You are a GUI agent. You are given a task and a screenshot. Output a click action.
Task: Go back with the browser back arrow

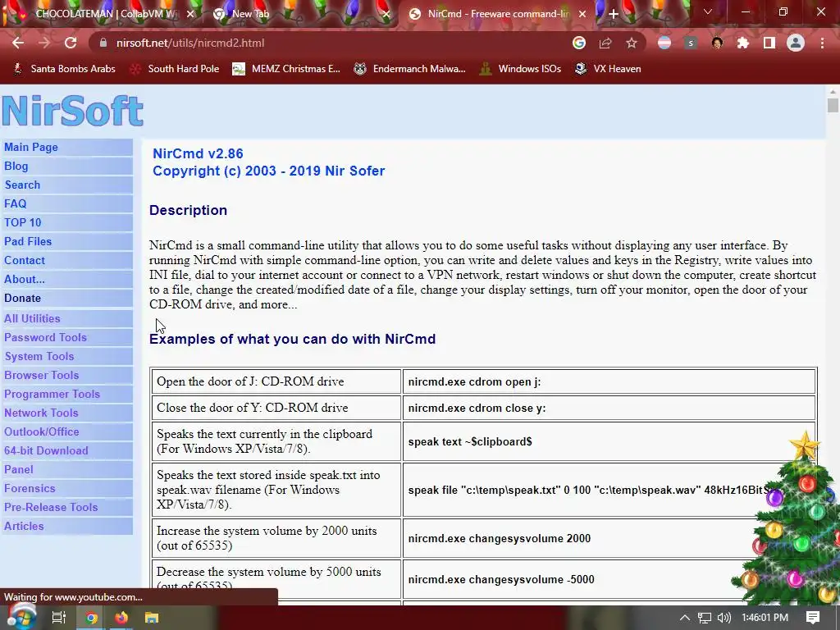pyautogui.click(x=18, y=43)
